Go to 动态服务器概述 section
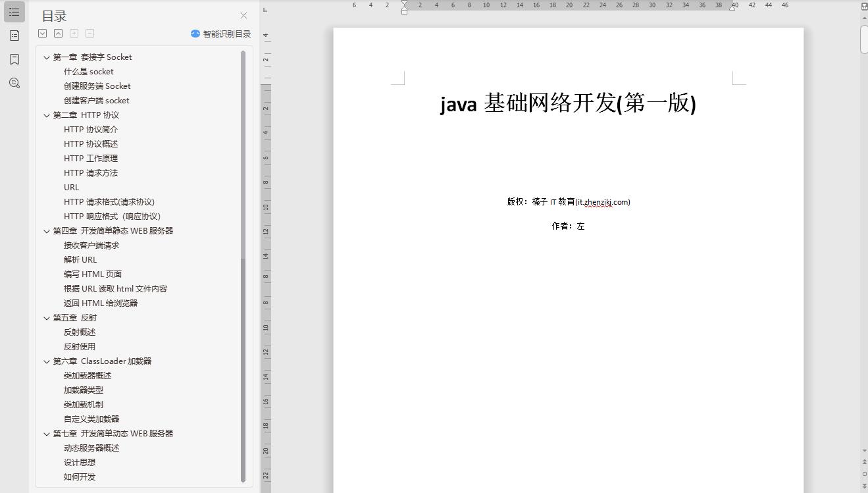This screenshot has height=493, width=868. tap(91, 448)
